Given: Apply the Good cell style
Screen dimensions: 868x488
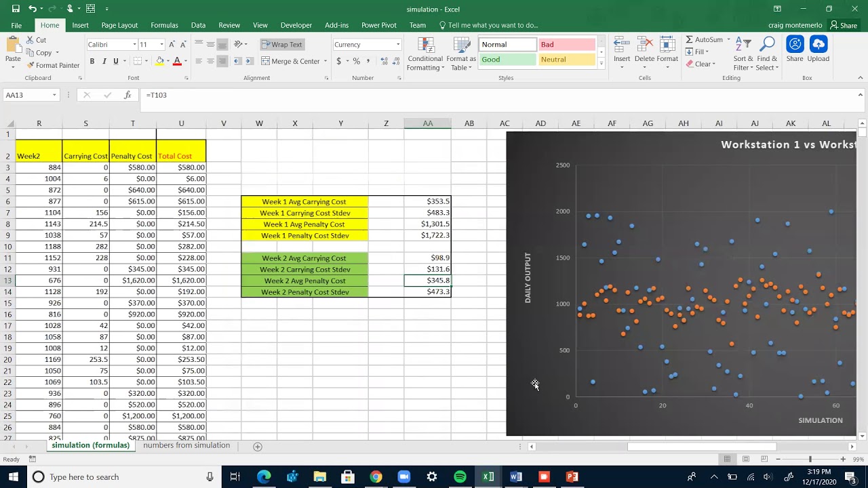Looking at the screenshot, I should (507, 60).
